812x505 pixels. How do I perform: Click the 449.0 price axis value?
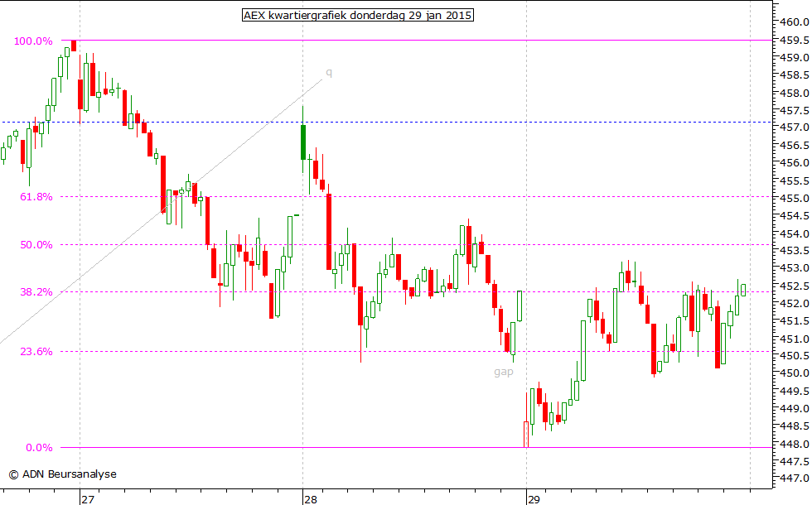(795, 409)
